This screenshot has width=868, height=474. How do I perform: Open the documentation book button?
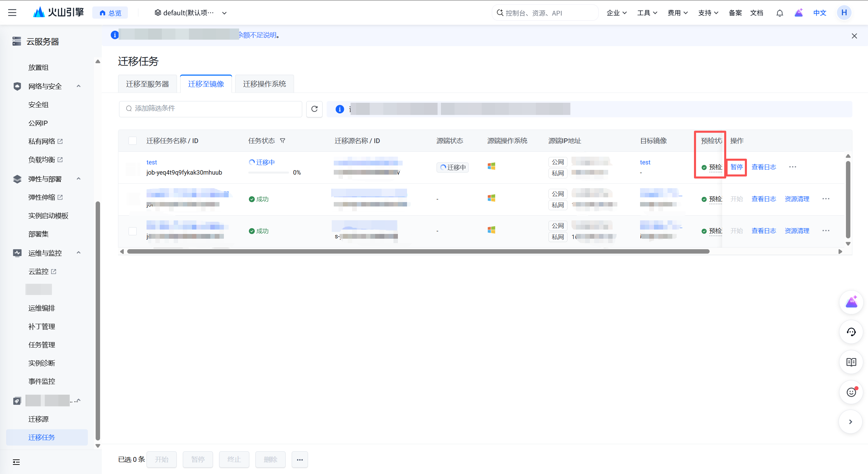(x=851, y=362)
